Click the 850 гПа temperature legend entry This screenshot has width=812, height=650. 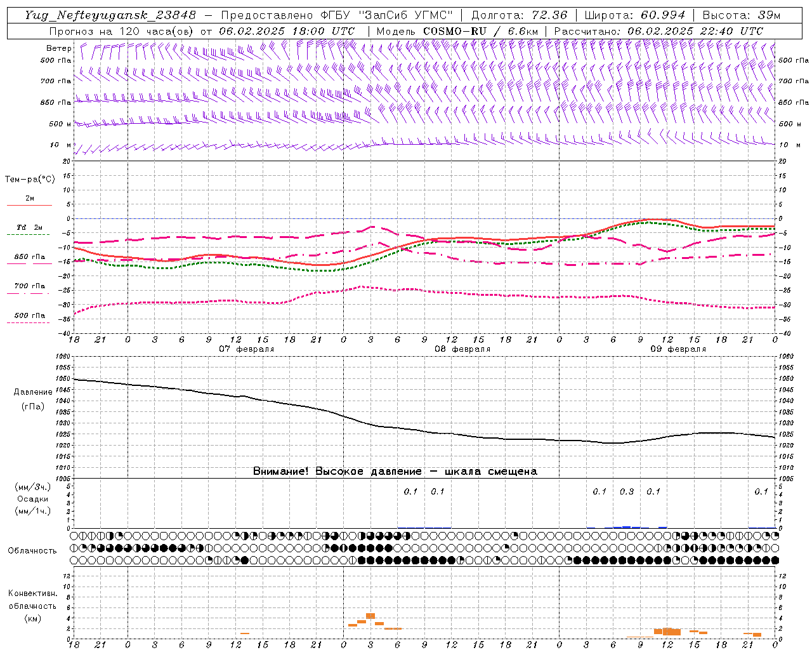point(30,257)
